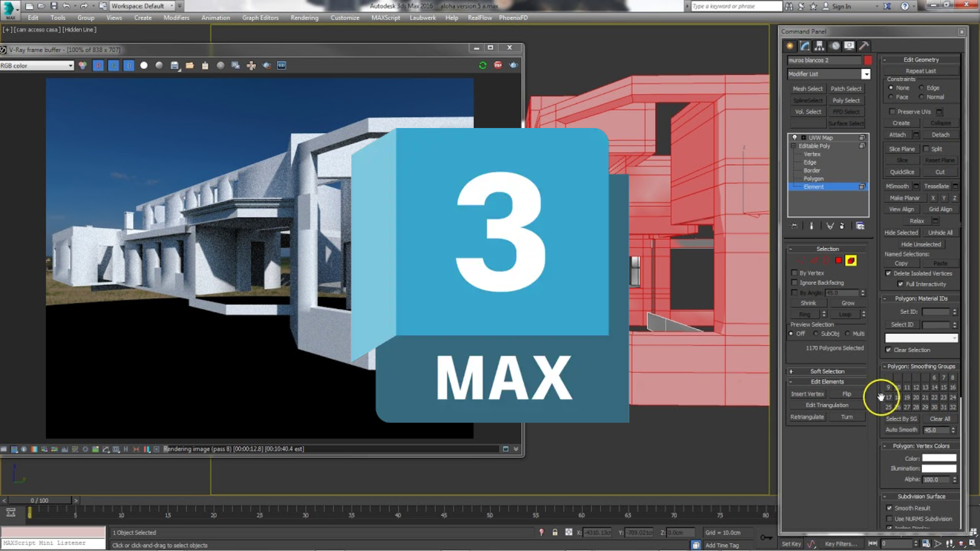
Task: Select Edge constraint radio button
Action: [922, 88]
